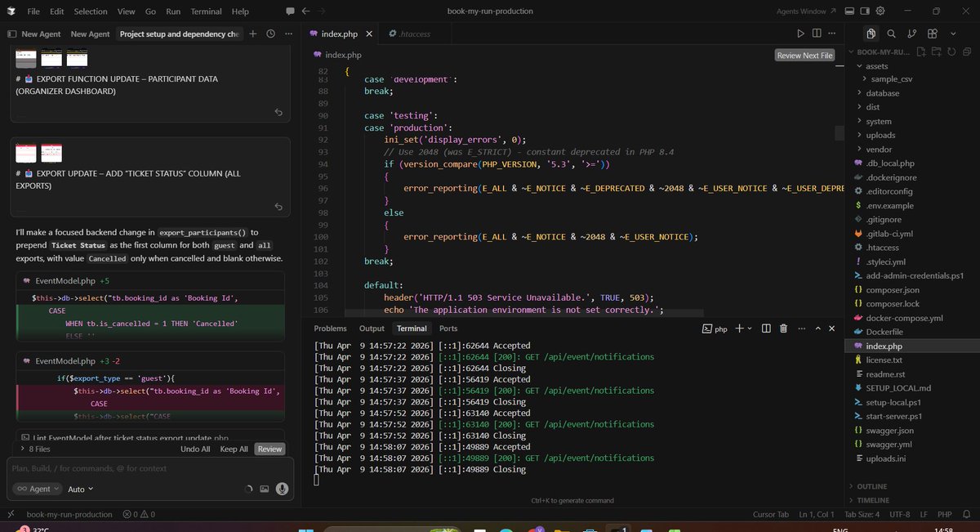Toggle the side bar layout icon
The height and width of the screenshot is (532, 980).
click(x=865, y=11)
